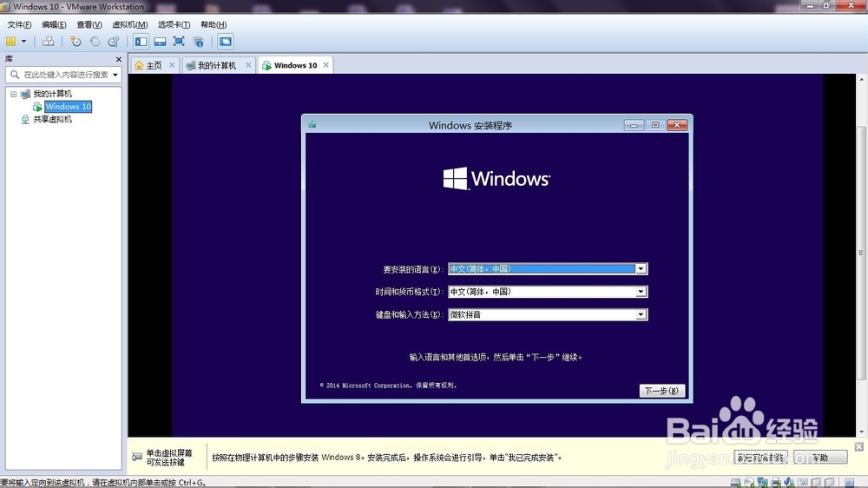Click the scroll down arrow of VM view
Screen dimensions: 868x488
(x=861, y=432)
